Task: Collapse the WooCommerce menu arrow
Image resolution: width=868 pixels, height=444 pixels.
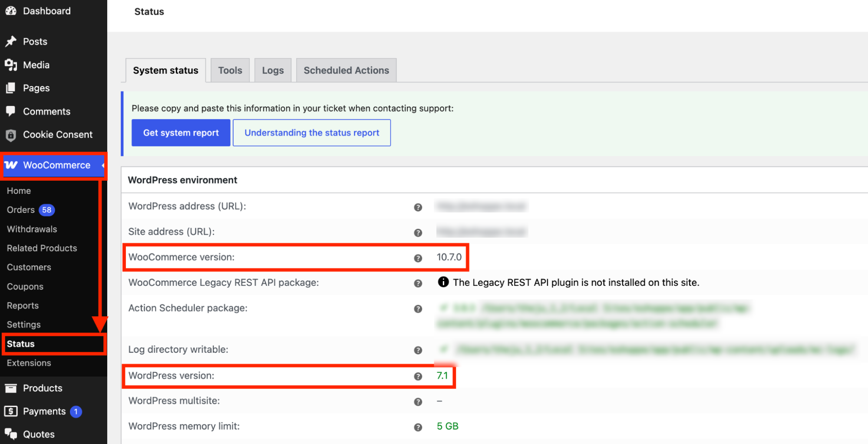Action: point(103,165)
